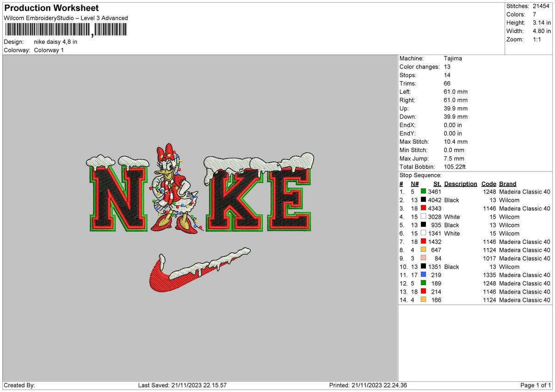Click the Total Bobbin value 105.22ft
This screenshot has height=392, width=555.
coord(454,166)
